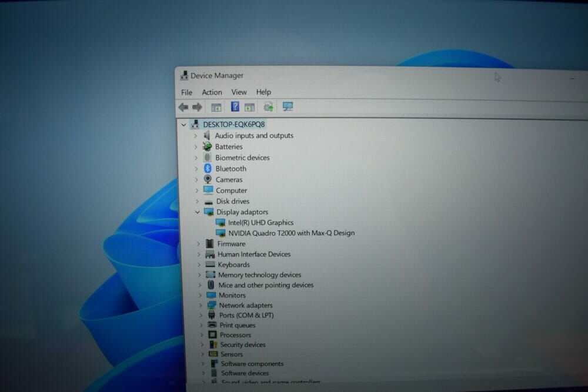
Task: Click the Network adapters icon
Action: tap(212, 305)
